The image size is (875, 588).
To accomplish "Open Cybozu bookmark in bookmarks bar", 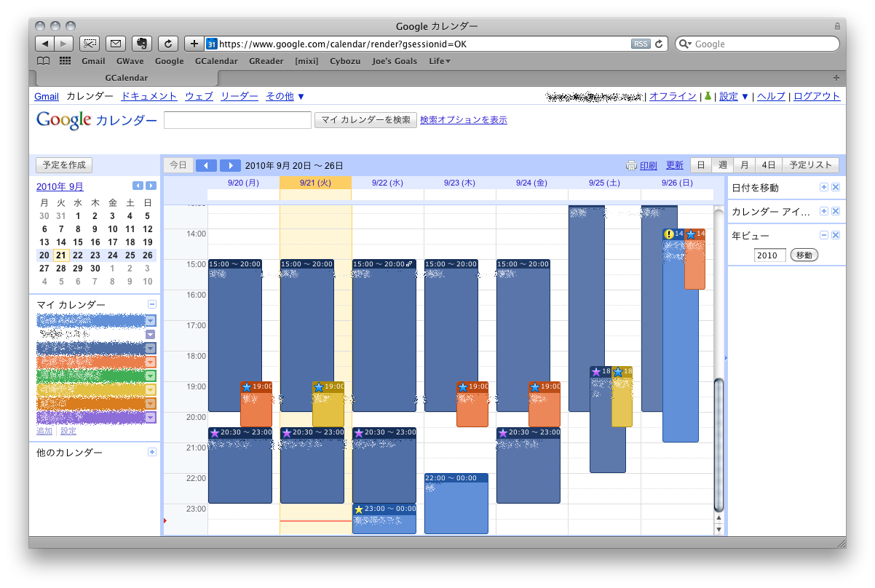I will pos(345,61).
